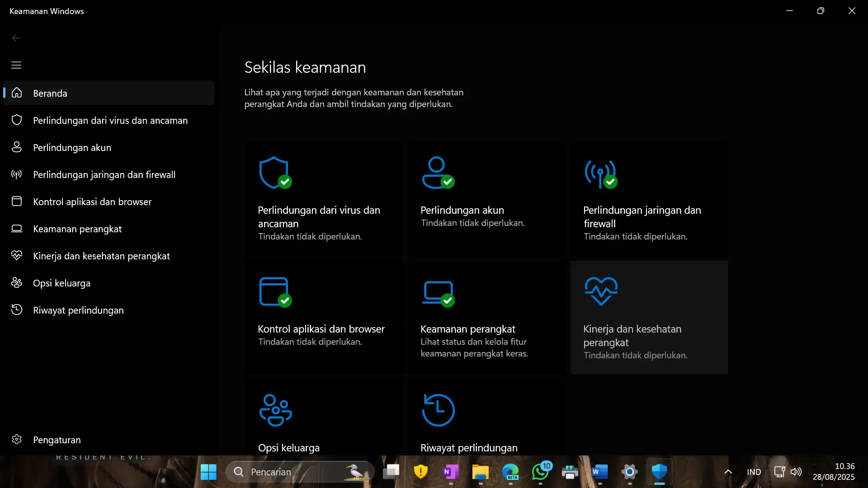This screenshot has height=488, width=868.
Task: Click card title Kontrol aplikasi dan browser
Action: [x=321, y=329]
